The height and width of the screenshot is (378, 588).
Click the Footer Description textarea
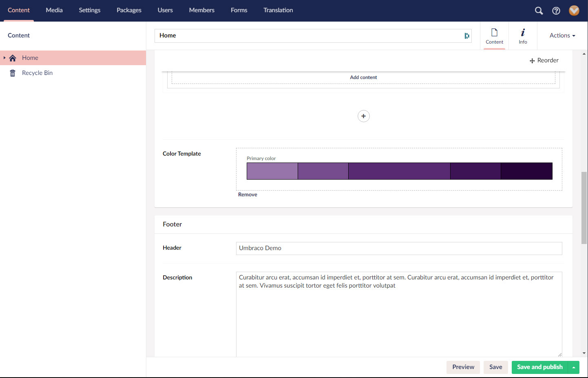(x=399, y=314)
